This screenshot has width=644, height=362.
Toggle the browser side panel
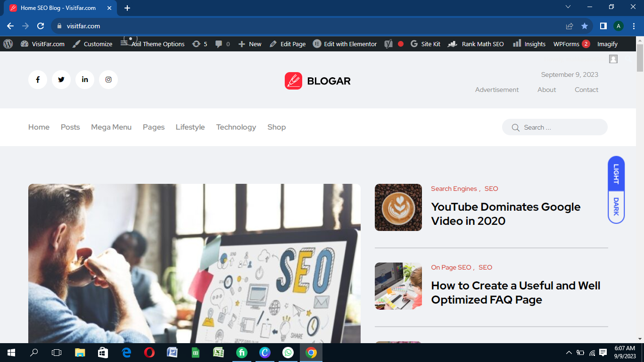click(603, 26)
